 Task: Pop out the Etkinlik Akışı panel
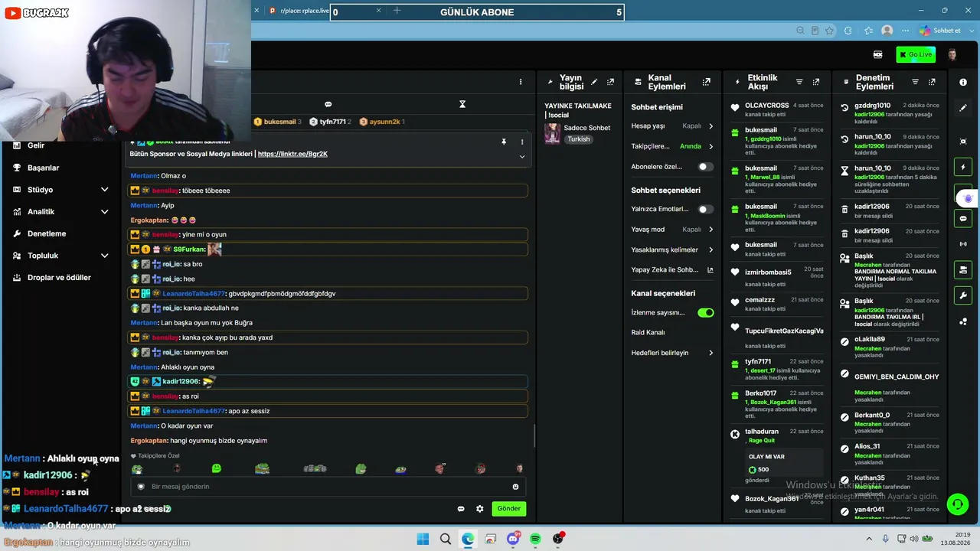pos(816,82)
